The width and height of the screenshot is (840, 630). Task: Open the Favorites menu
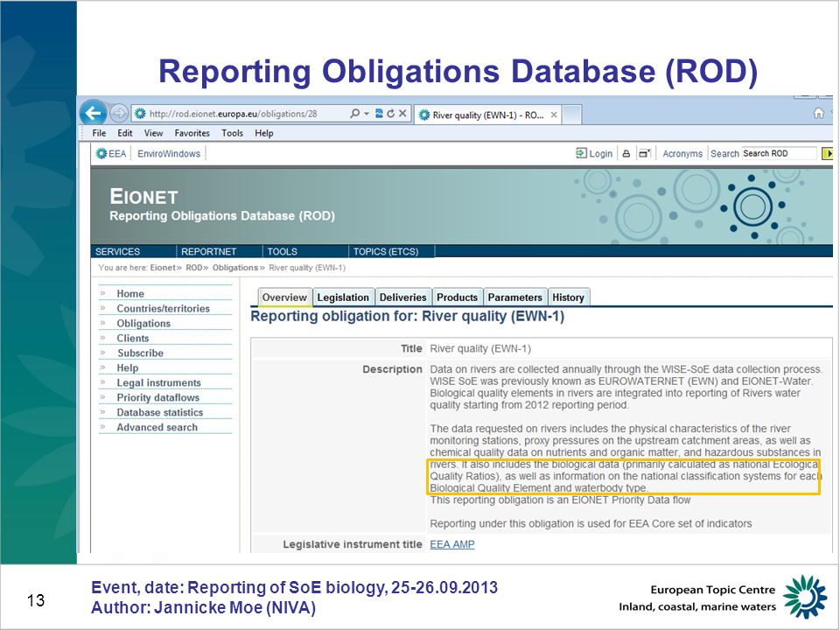(192, 133)
